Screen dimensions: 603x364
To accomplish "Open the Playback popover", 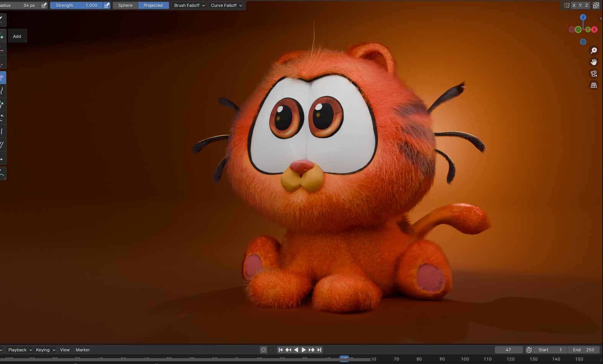I will [20, 350].
